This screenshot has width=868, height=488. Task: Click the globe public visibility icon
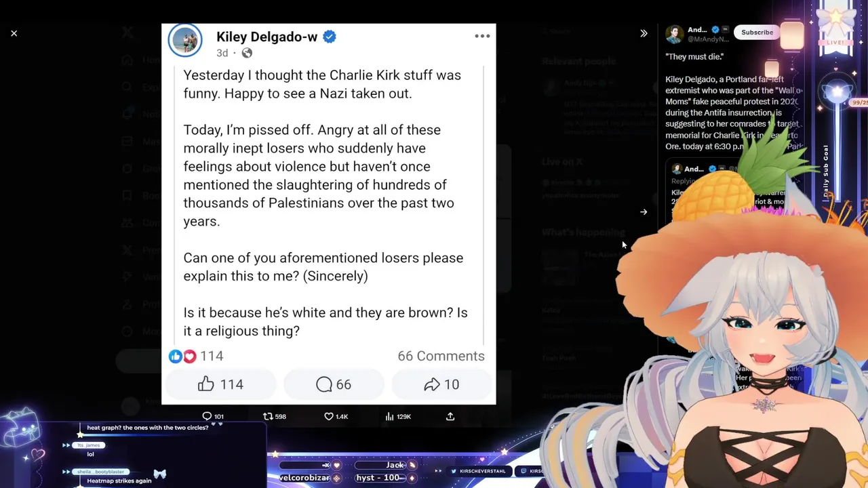247,53
